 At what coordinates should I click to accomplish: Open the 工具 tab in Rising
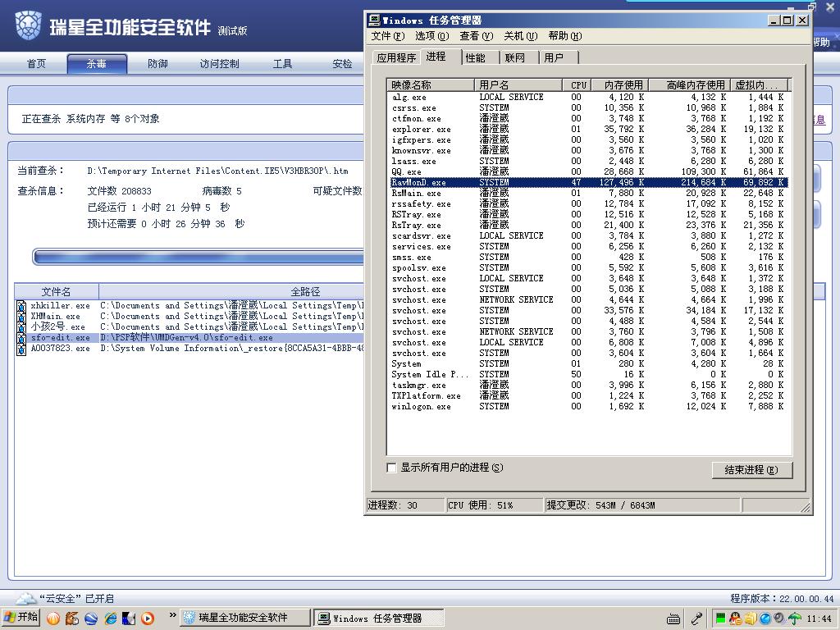pos(282,64)
